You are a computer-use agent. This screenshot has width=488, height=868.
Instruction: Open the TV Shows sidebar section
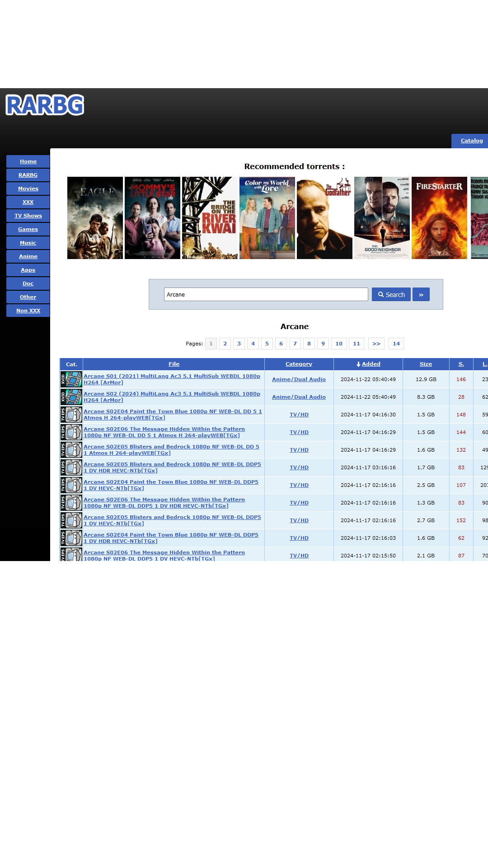(x=28, y=216)
